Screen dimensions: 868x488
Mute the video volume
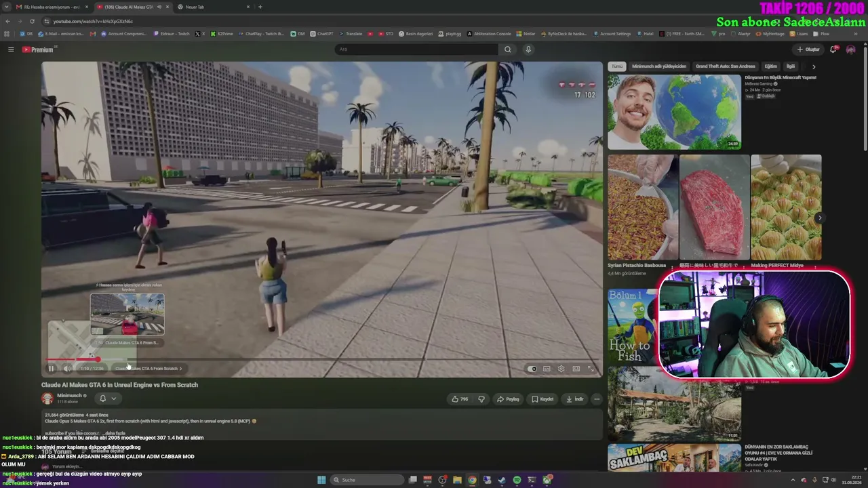pyautogui.click(x=66, y=369)
